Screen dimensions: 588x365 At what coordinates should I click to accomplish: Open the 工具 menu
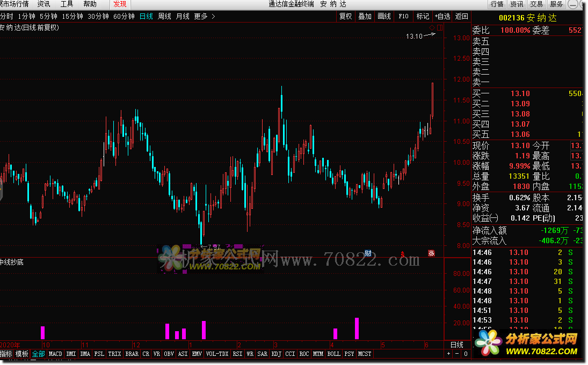[x=67, y=4]
